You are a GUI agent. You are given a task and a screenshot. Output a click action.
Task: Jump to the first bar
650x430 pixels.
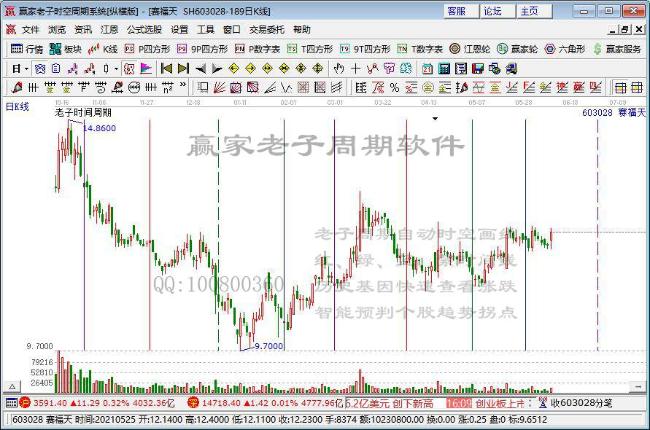click(166, 68)
